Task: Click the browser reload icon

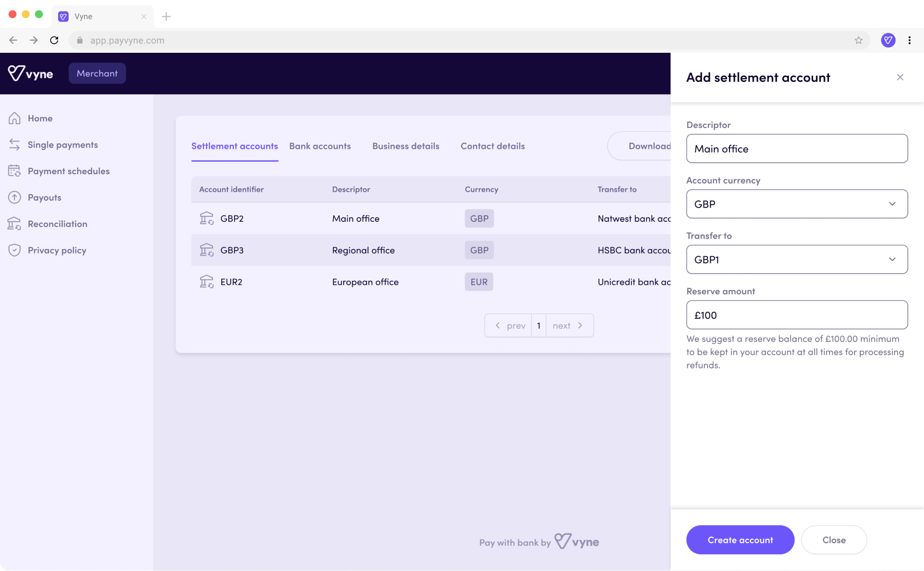Action: point(54,40)
